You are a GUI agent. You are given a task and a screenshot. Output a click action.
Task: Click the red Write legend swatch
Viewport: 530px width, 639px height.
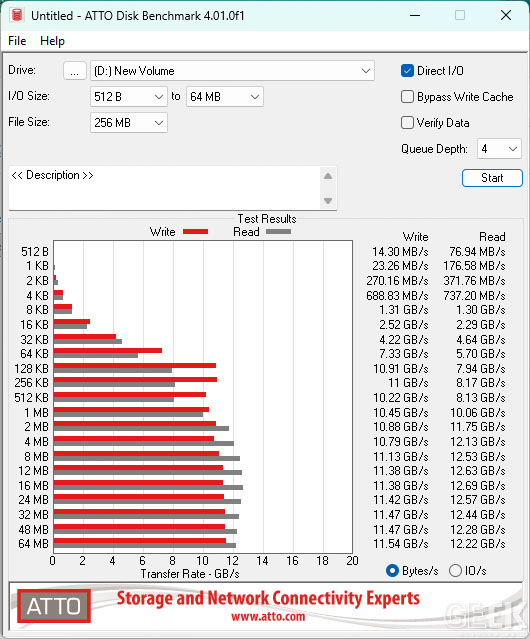click(x=196, y=231)
